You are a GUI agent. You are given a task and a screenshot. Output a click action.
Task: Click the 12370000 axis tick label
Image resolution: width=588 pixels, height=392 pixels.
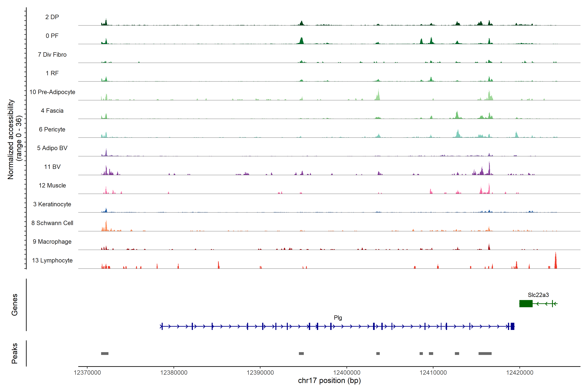pos(87,373)
